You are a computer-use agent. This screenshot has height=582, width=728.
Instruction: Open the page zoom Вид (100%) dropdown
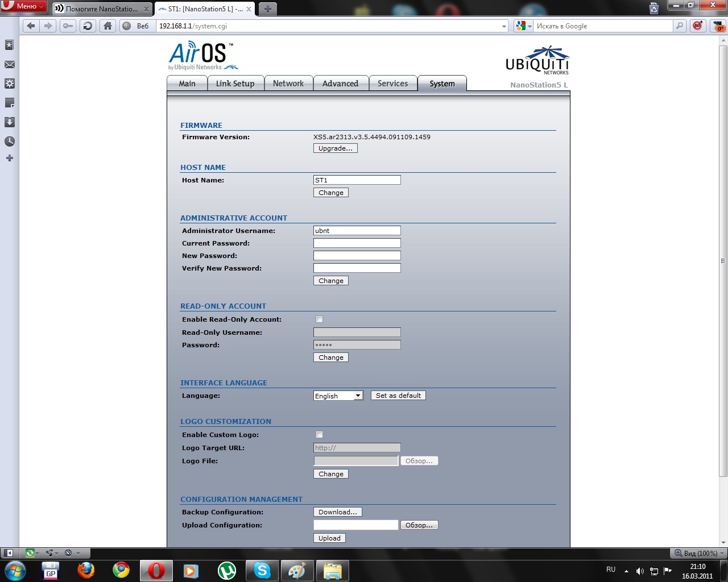point(699,553)
